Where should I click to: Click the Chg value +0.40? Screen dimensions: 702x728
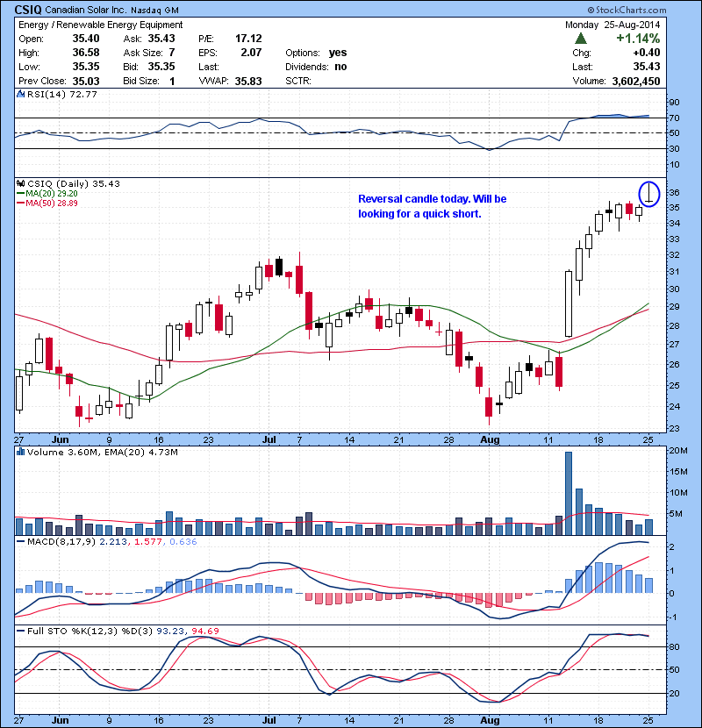pyautogui.click(x=646, y=53)
